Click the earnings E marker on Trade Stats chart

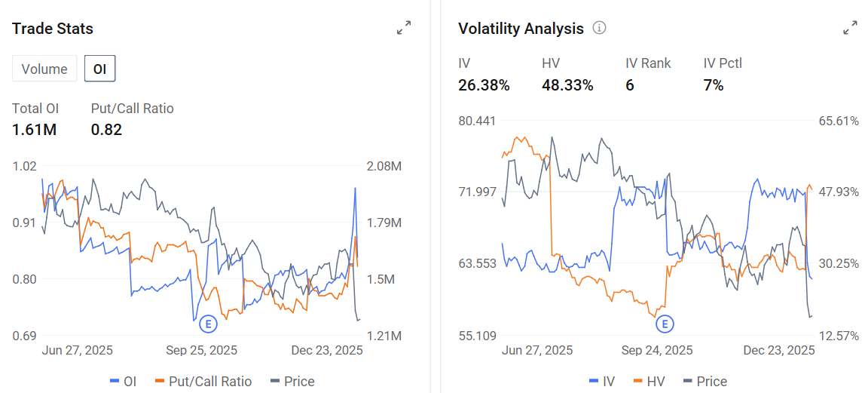click(209, 324)
